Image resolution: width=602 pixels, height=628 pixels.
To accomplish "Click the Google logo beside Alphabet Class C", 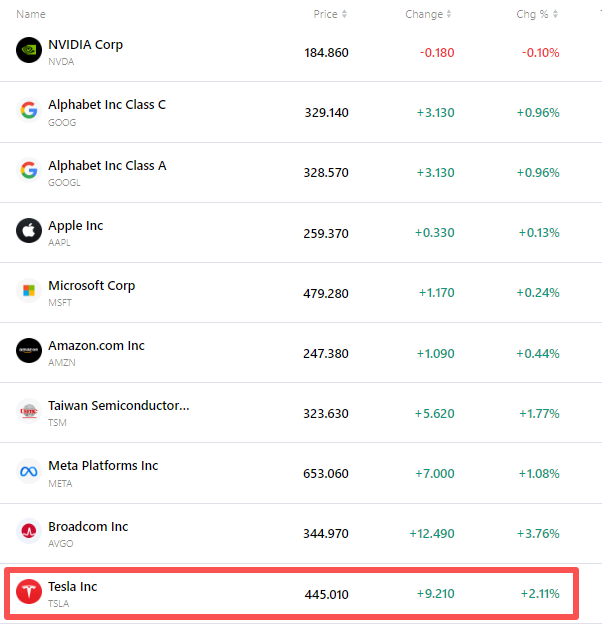I will coord(29,110).
